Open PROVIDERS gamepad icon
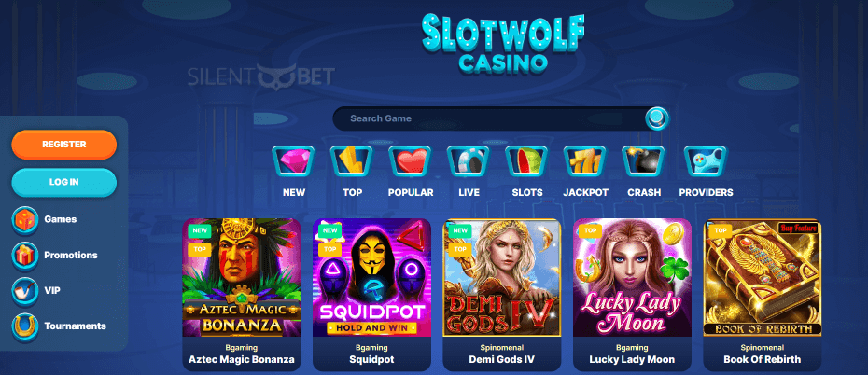The image size is (868, 375). click(x=706, y=161)
